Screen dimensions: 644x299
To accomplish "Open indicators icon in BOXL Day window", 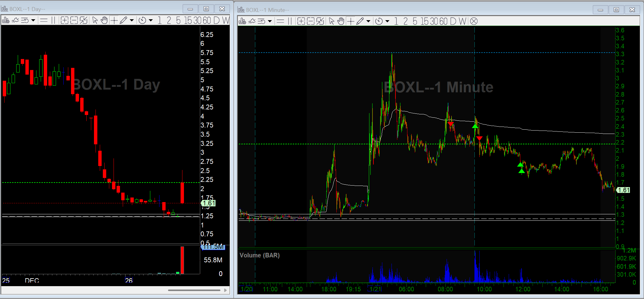I will [15, 20].
